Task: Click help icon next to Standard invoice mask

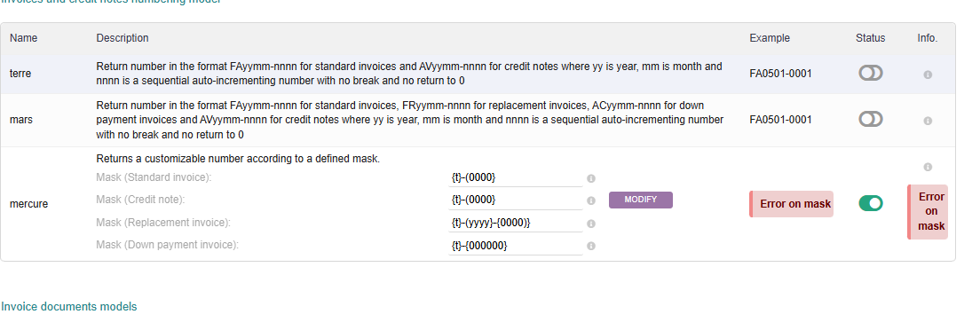Action: tap(591, 179)
